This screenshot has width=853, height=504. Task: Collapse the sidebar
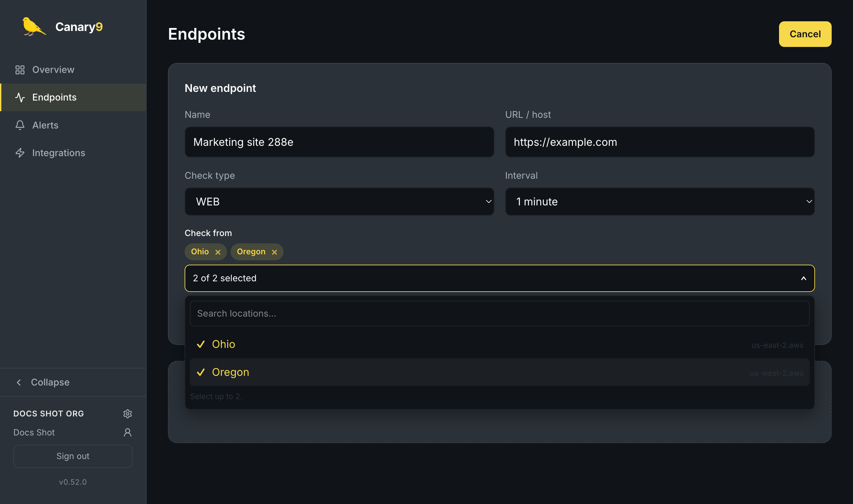click(73, 382)
